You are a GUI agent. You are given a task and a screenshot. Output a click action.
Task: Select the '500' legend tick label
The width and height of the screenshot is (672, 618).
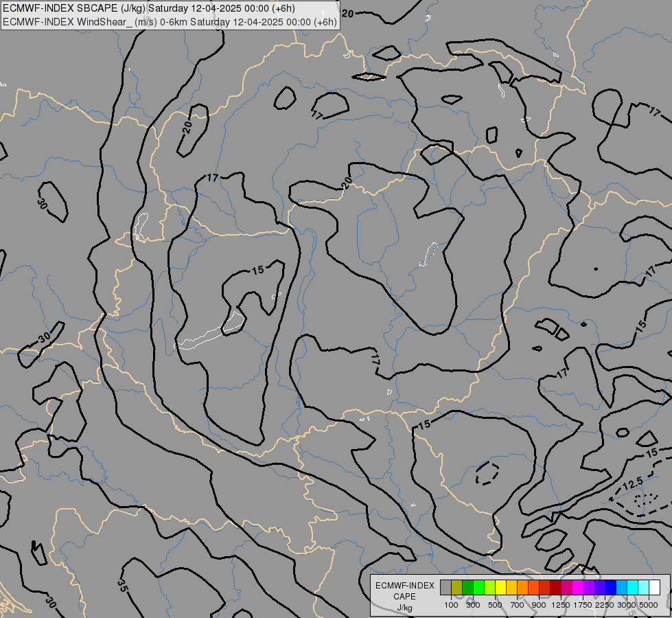pyautogui.click(x=495, y=605)
